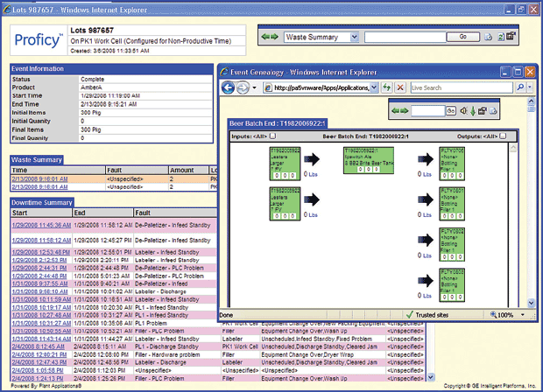Click the Proficy logo
This screenshot has height=392, width=543.
coord(39,39)
